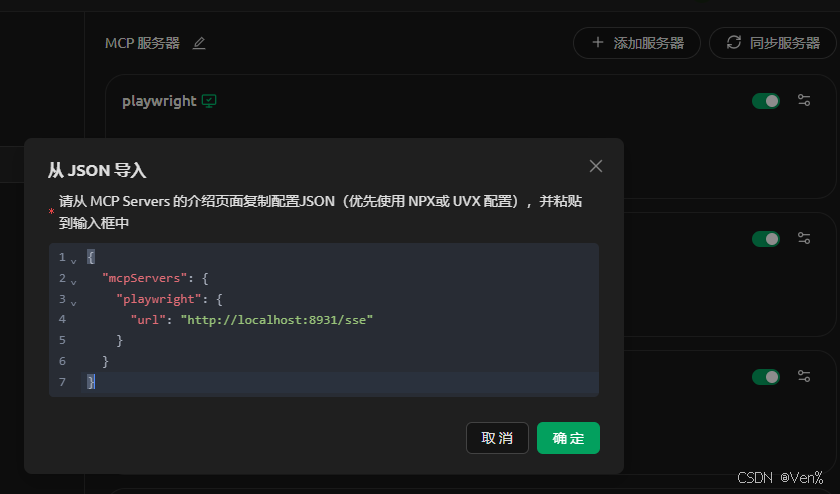Click the "mcpServers" key in the editor
The width and height of the screenshot is (840, 494).
click(145, 278)
